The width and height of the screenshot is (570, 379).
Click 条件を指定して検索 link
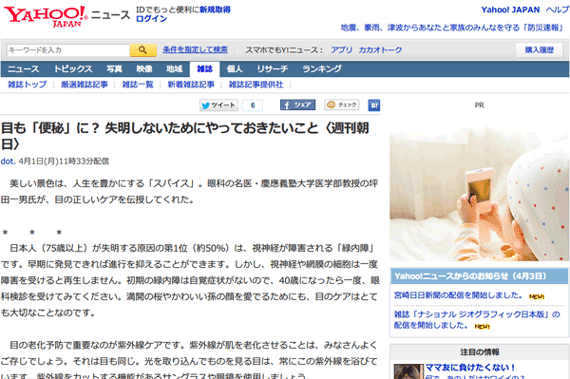point(195,50)
